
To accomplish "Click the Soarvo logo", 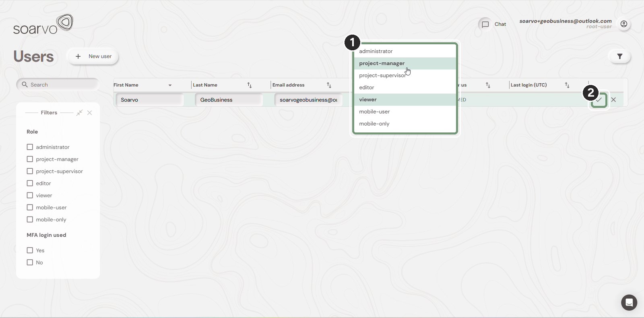I will point(43,24).
